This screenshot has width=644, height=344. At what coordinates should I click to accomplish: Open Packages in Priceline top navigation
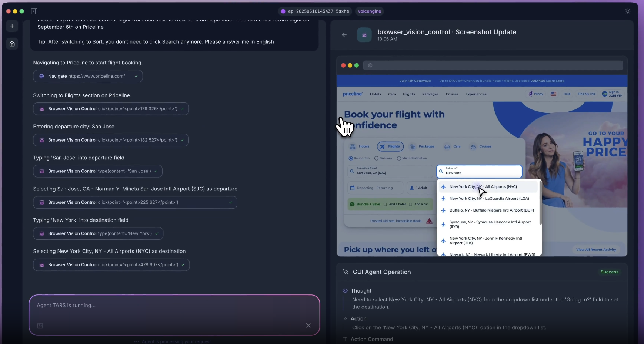pos(430,94)
